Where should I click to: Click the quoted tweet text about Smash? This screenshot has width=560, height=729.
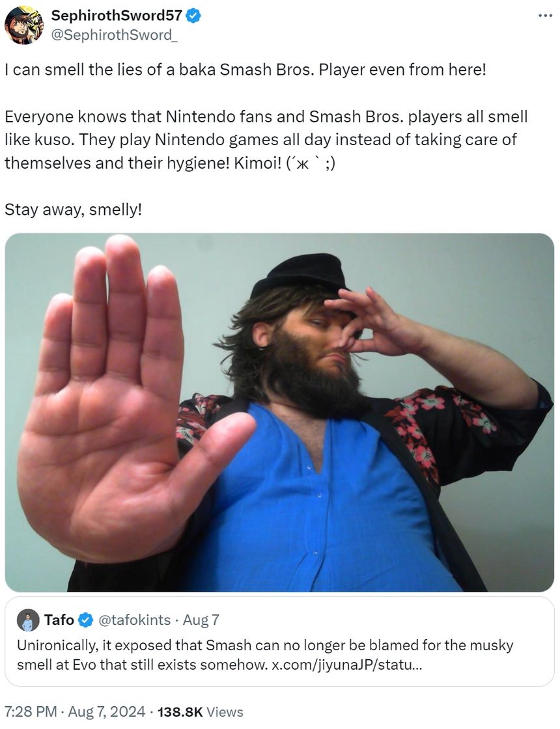pos(265,655)
